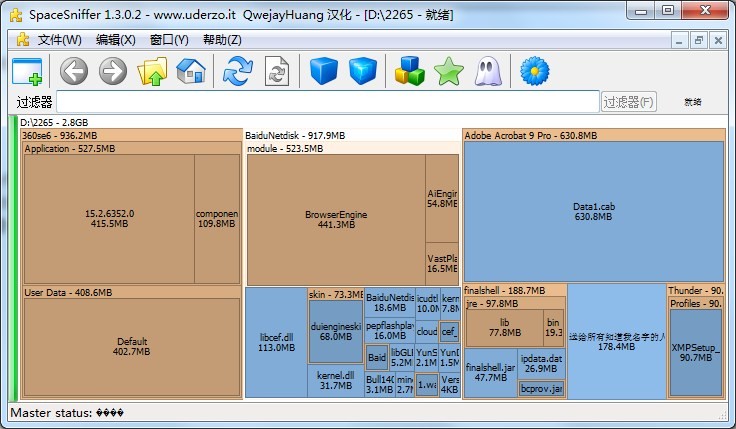Go forward with the right arrow icon
Image resolution: width=736 pixels, height=429 pixels.
(113, 71)
